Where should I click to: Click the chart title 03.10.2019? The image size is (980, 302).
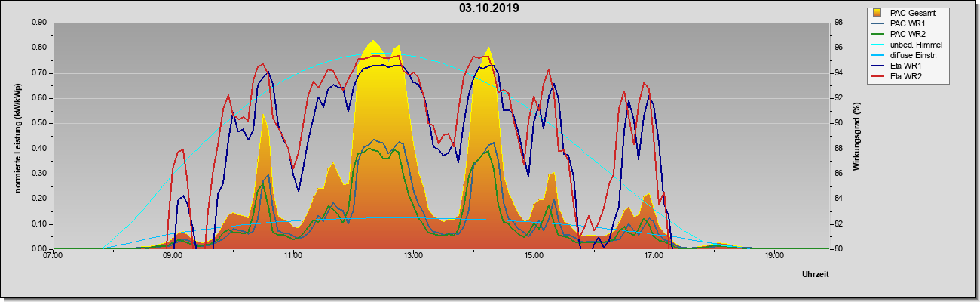(x=489, y=8)
